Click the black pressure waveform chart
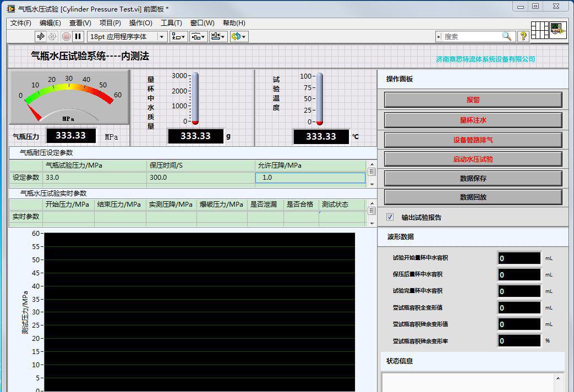Viewport: 574px width, 392px height. [x=200, y=312]
